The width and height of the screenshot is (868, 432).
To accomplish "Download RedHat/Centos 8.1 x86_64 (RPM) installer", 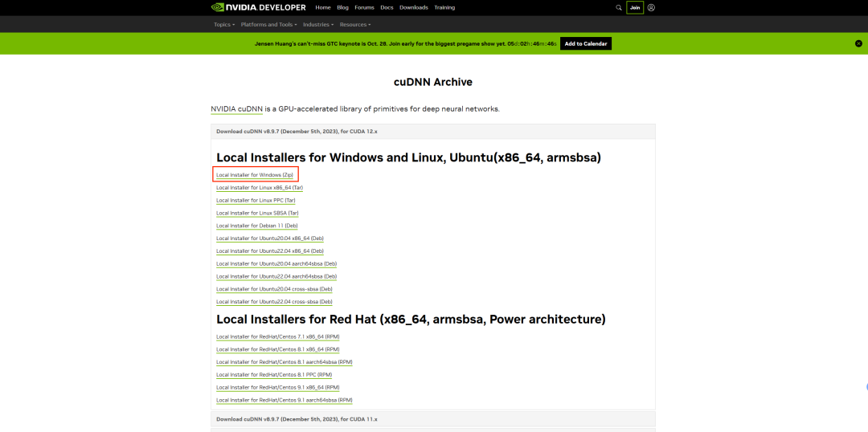I will click(x=278, y=349).
